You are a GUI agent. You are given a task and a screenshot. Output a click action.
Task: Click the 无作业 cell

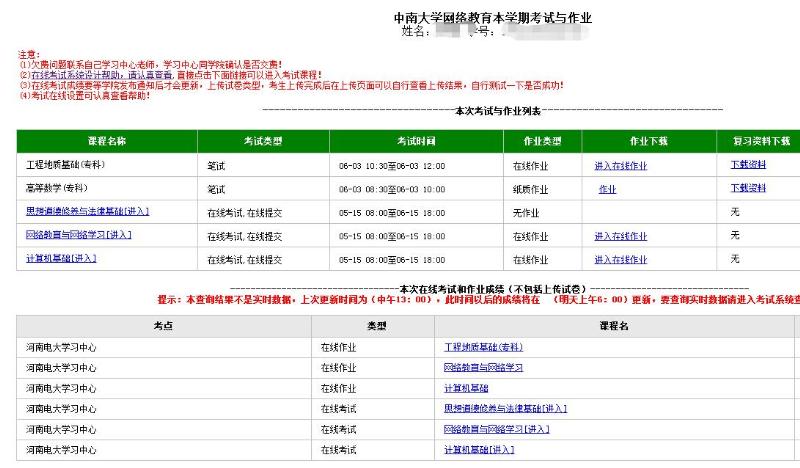526,213
